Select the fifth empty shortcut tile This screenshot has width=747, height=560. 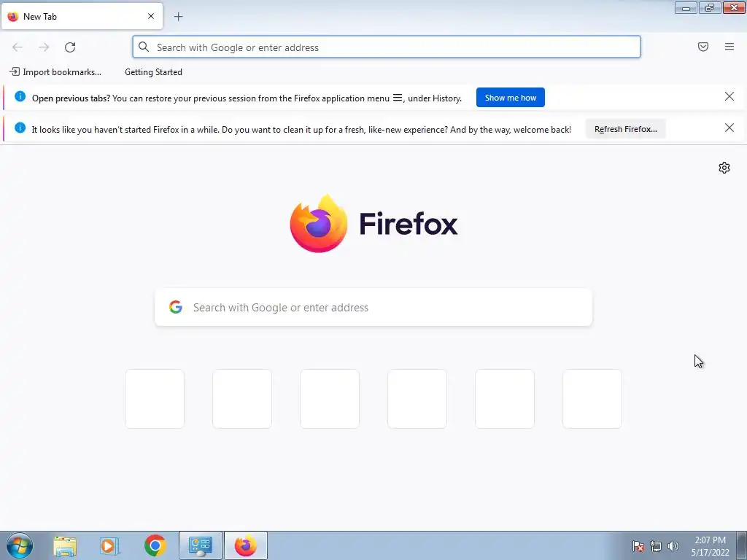point(505,399)
